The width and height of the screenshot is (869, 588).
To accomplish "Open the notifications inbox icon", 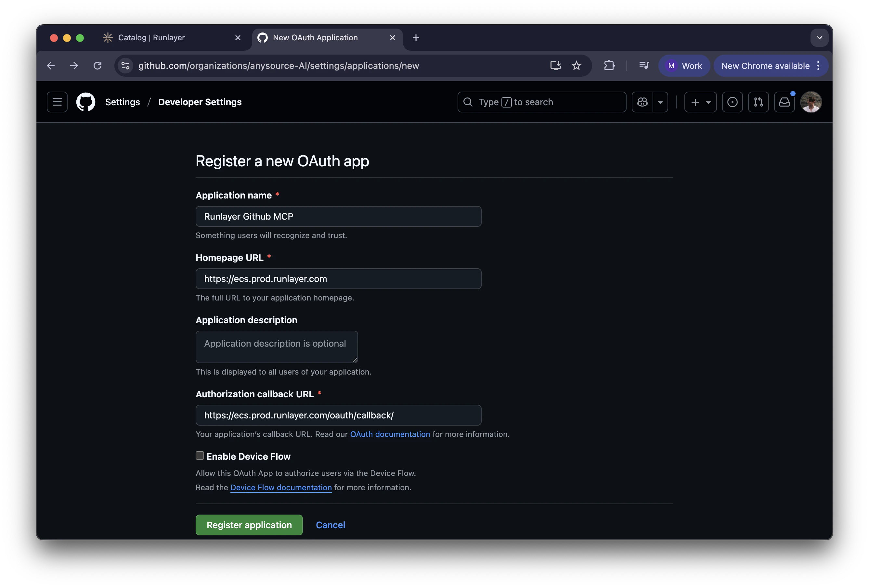I will [785, 102].
